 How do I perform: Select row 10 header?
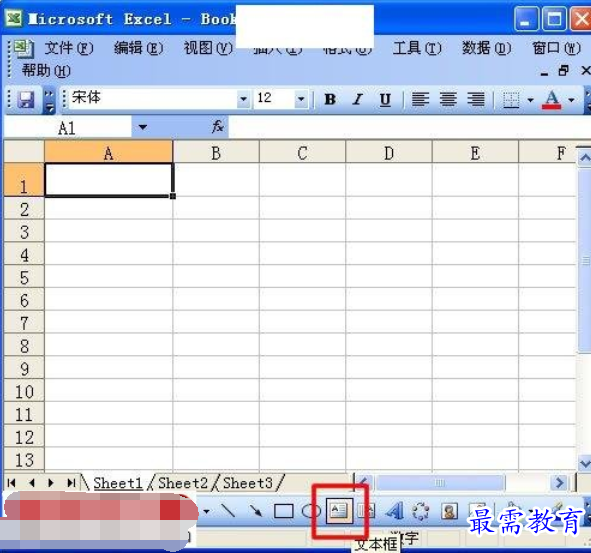pos(24,391)
